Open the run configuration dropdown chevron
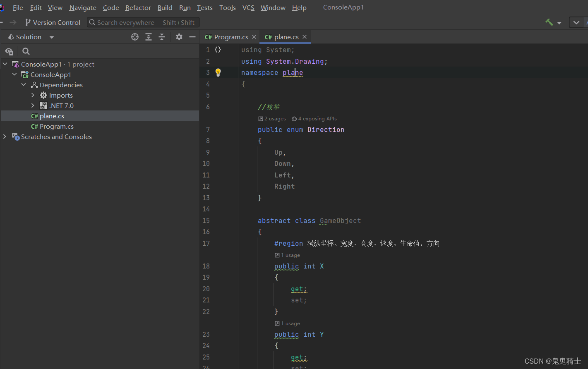This screenshot has height=369, width=588. [x=576, y=22]
